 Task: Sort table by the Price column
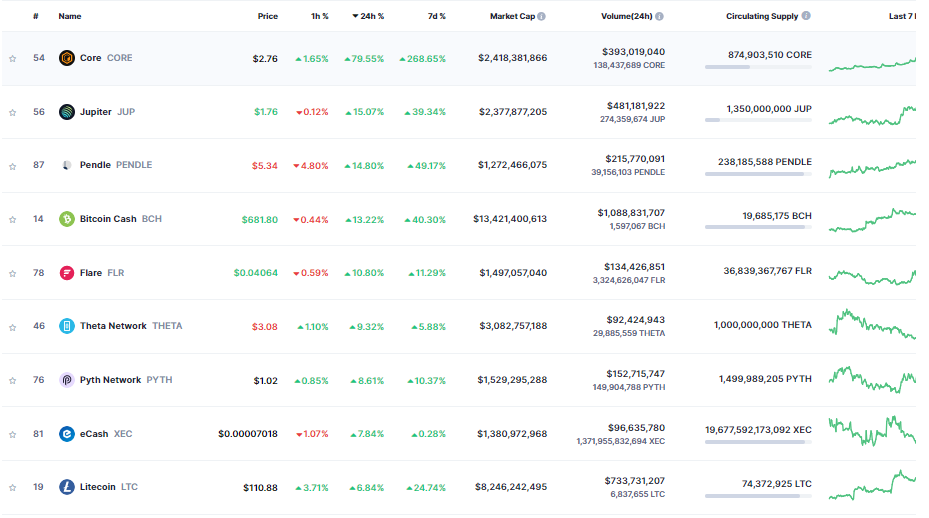268,17
